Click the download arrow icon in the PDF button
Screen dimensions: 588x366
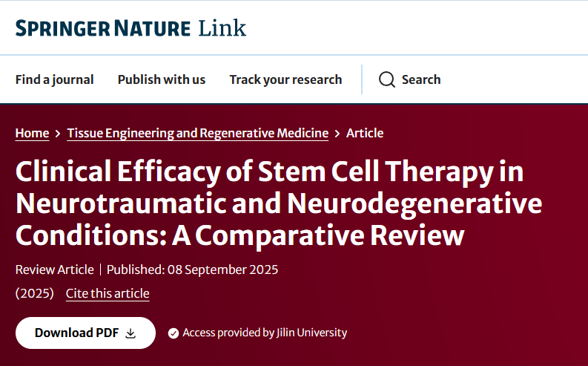point(131,333)
